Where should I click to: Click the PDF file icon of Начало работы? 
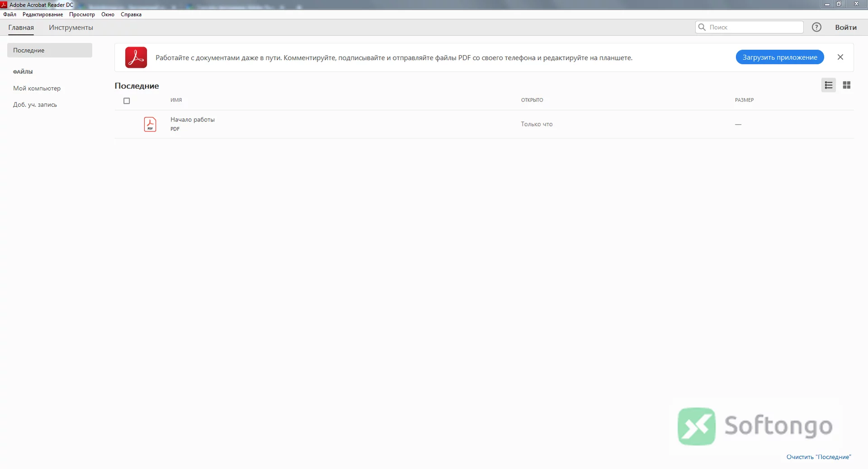150,124
